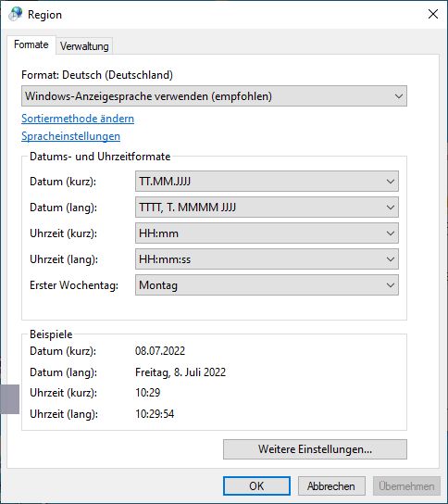The image size is (448, 504).
Task: Close the Region dialog with the X
Action: pos(433,14)
